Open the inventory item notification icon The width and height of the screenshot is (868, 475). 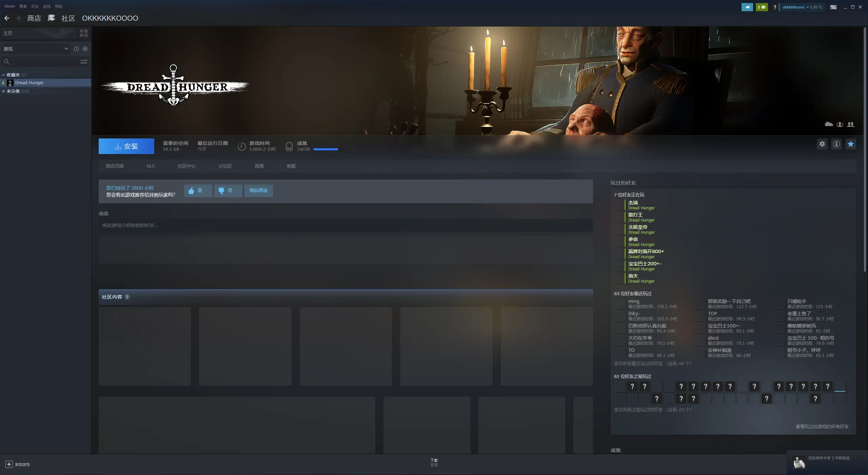click(x=799, y=462)
